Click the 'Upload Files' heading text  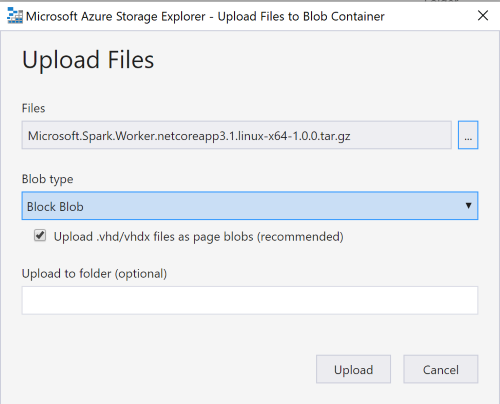point(88,60)
